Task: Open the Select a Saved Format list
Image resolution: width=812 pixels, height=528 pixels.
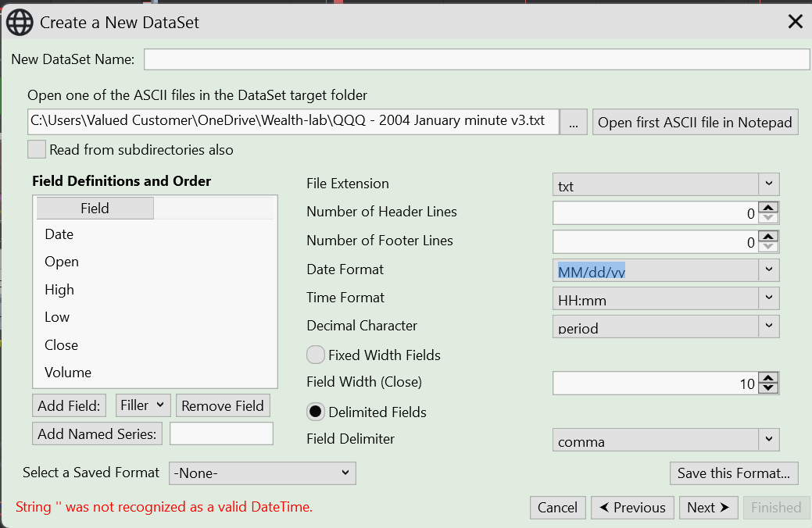Action: pyautogui.click(x=263, y=473)
